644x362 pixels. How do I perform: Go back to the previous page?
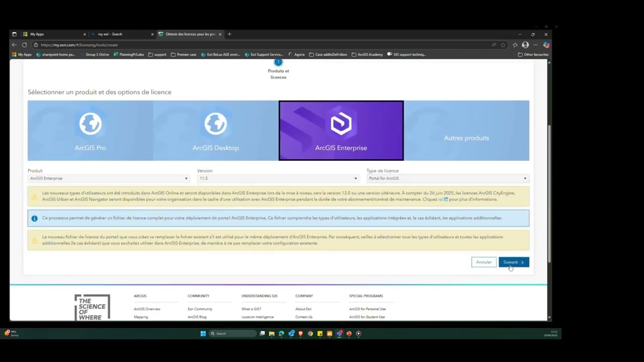pos(14,45)
